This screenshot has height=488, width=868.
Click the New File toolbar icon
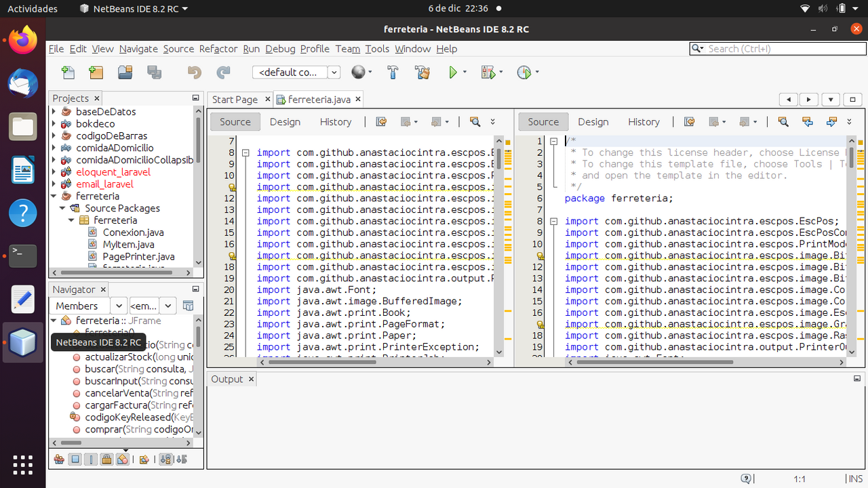tap(68, 73)
